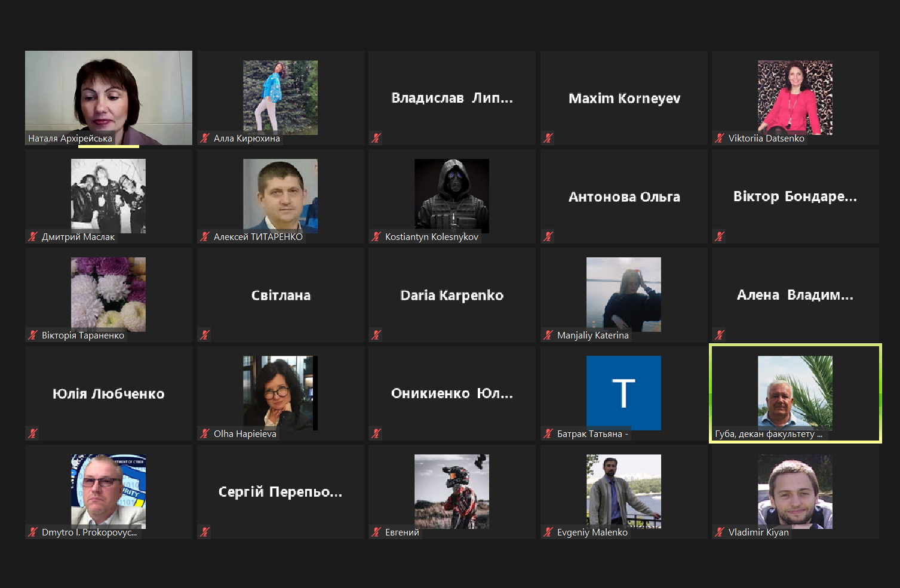900x588 pixels.
Task: Click muted mic icon beside Viktoriia Datsenko
Action: pyautogui.click(x=720, y=138)
